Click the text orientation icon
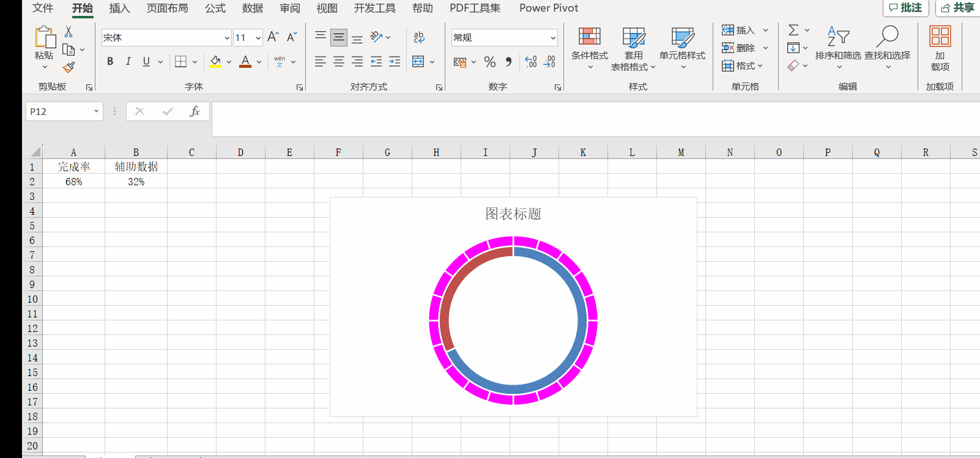Screen dimensions: 980x458 (x=376, y=37)
